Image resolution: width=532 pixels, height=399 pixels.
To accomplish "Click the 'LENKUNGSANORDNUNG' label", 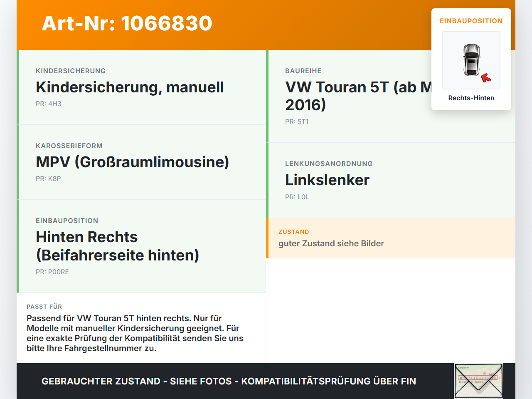I will [329, 164].
